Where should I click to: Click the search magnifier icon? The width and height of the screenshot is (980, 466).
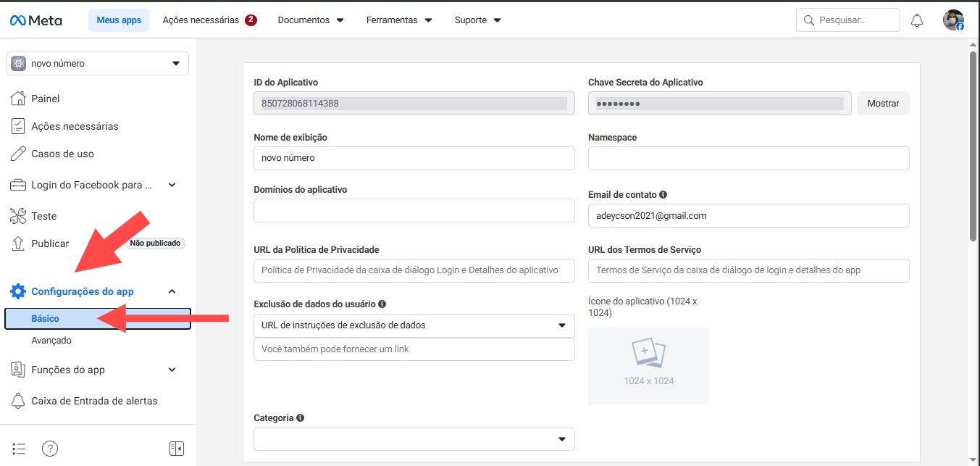(808, 20)
